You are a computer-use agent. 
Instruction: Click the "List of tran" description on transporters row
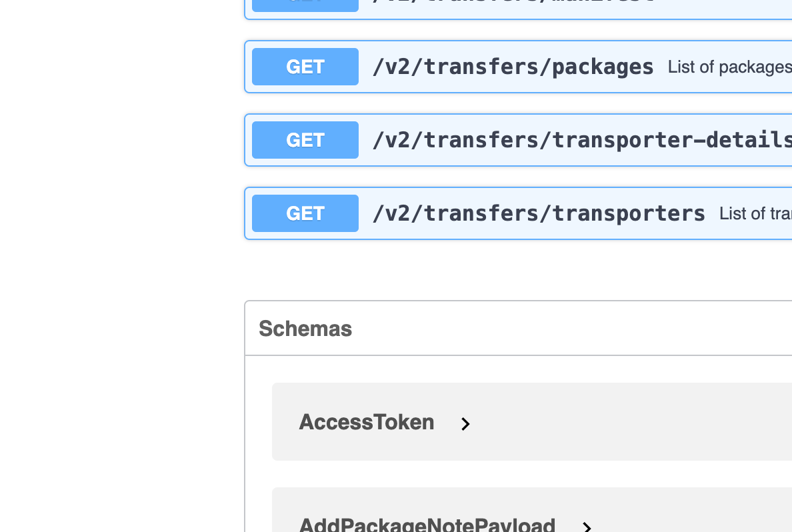tap(755, 213)
